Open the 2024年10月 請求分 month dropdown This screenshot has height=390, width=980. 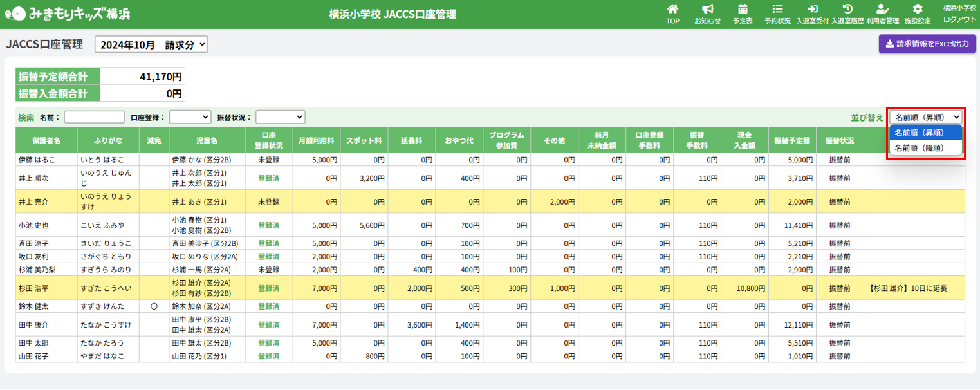pyautogui.click(x=151, y=44)
